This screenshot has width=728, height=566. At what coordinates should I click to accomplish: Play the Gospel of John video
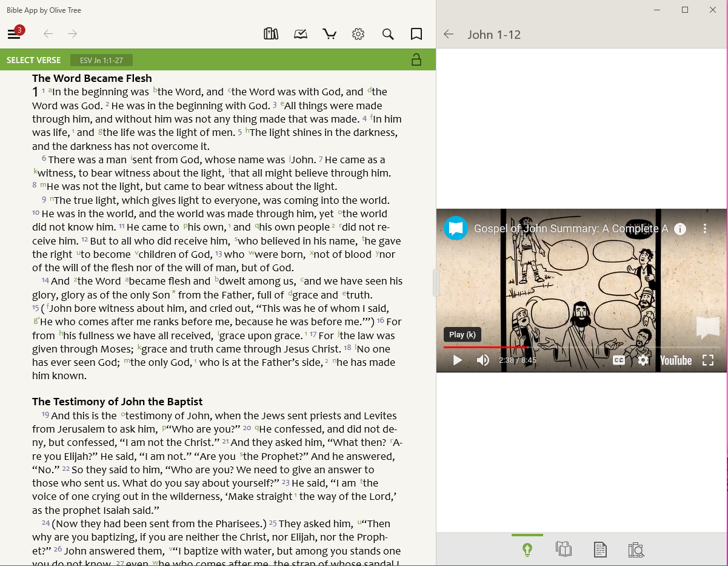(458, 360)
